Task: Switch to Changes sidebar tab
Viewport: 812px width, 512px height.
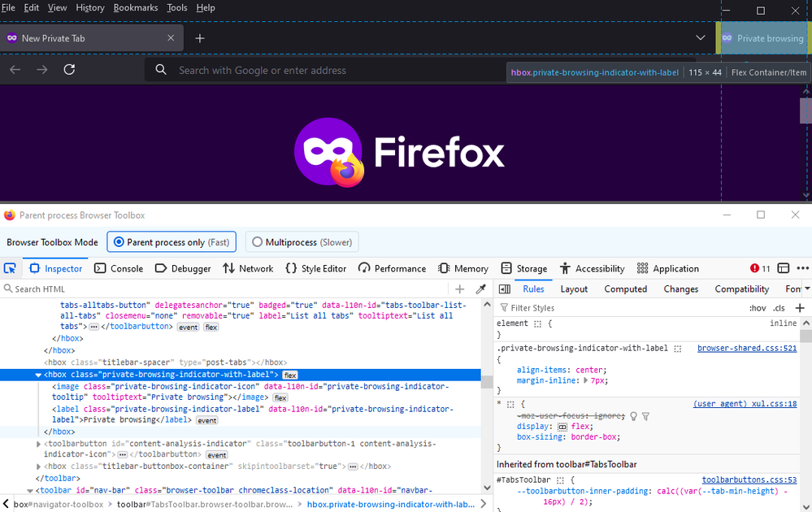Action: [x=681, y=289]
